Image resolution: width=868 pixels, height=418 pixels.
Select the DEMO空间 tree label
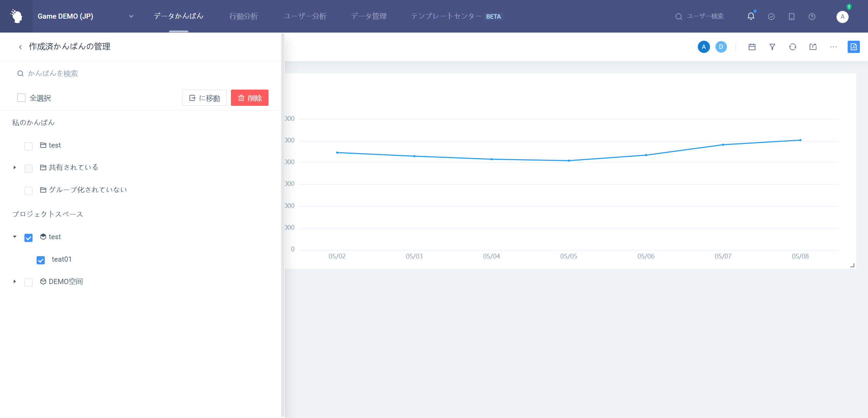pos(66,282)
